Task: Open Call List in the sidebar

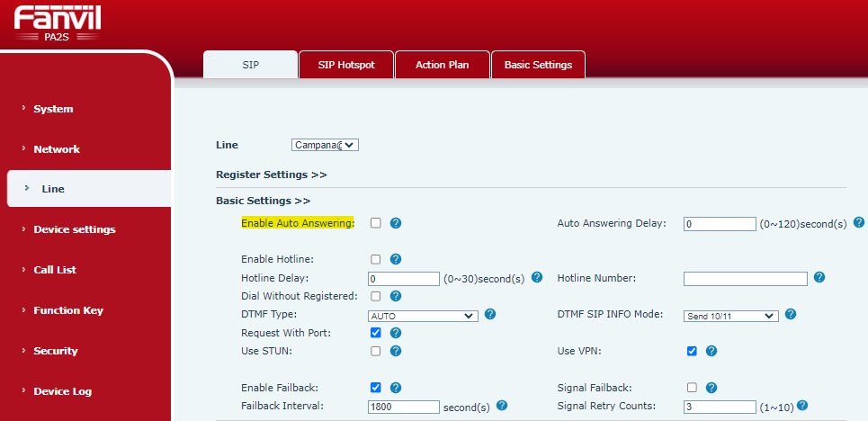Action: tap(55, 270)
